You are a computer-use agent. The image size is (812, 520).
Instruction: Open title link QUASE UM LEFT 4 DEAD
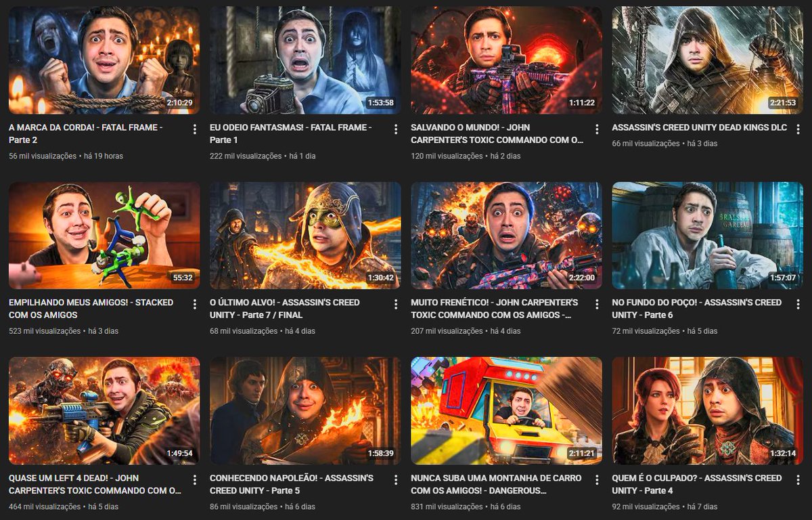pyautogui.click(x=95, y=484)
